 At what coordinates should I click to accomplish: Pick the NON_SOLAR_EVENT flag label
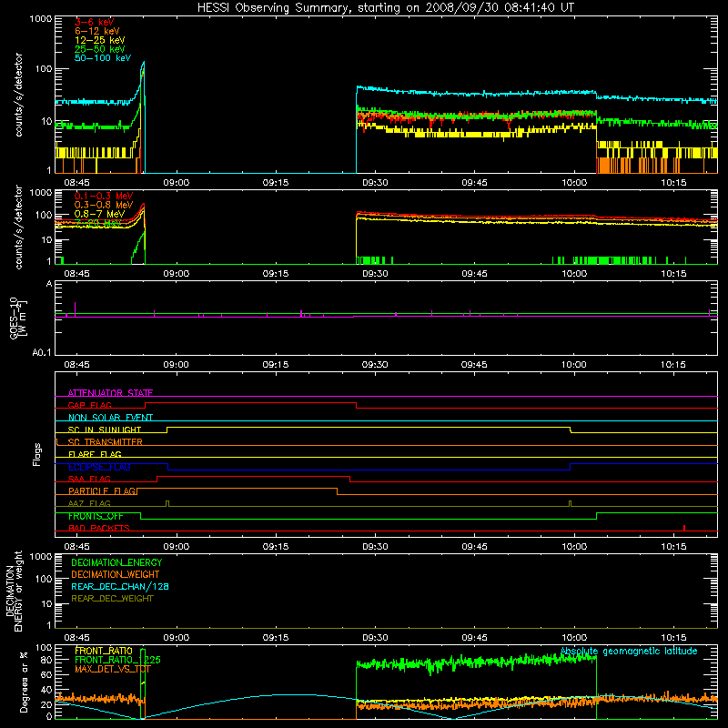click(x=110, y=418)
